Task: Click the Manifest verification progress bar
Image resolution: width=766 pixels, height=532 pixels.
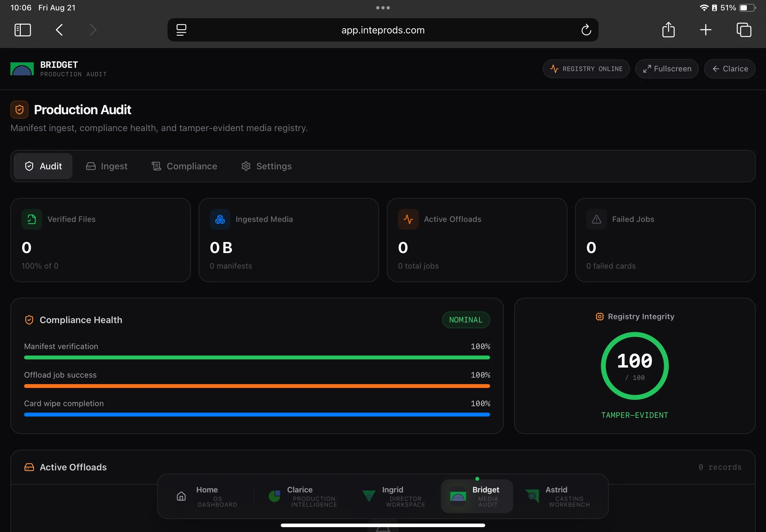Action: [257, 357]
